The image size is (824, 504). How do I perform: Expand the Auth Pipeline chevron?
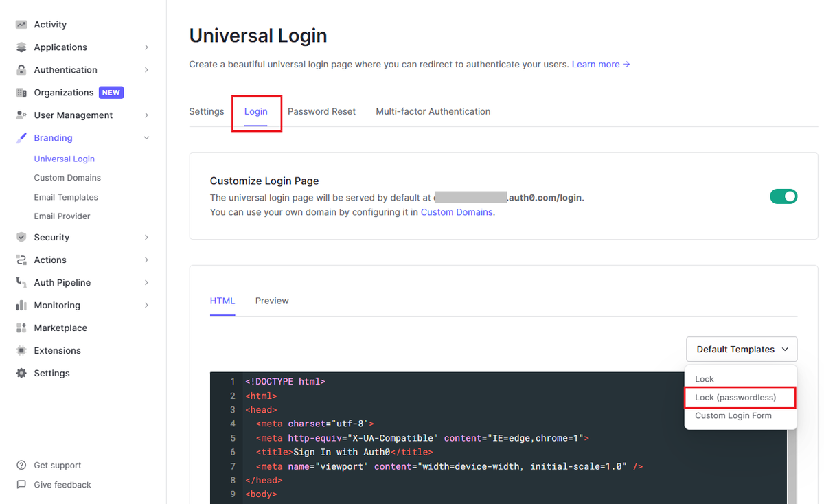coord(146,283)
